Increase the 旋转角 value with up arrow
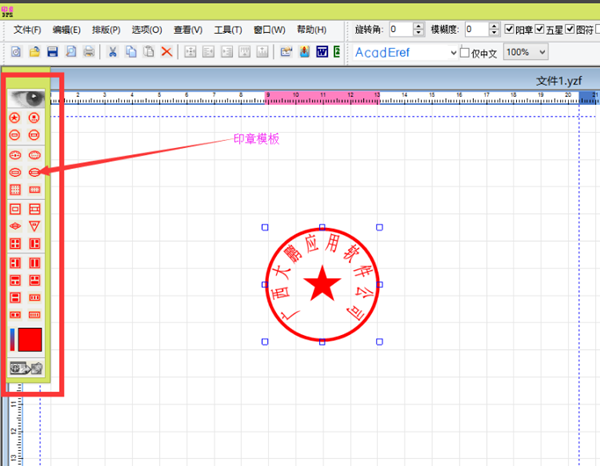 pos(419,26)
